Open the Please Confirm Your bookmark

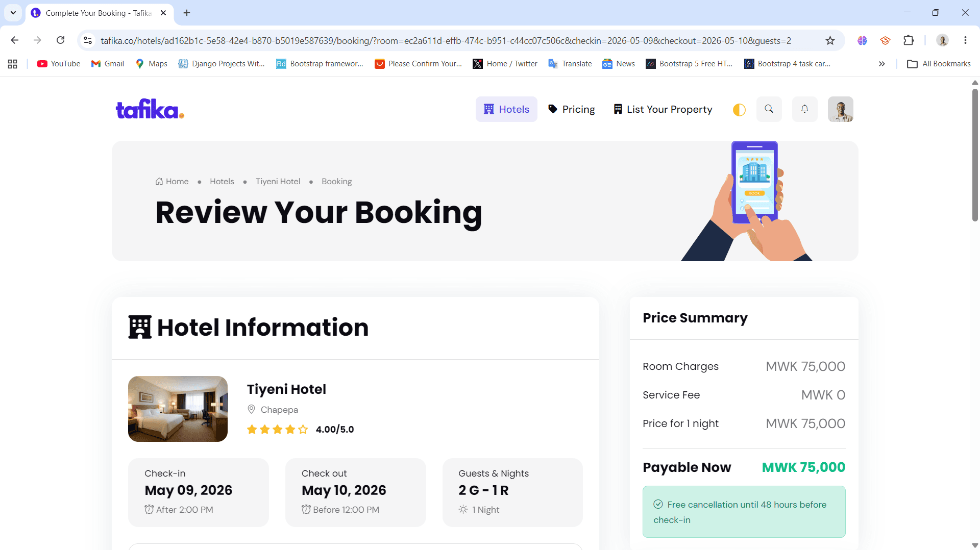[x=419, y=64]
